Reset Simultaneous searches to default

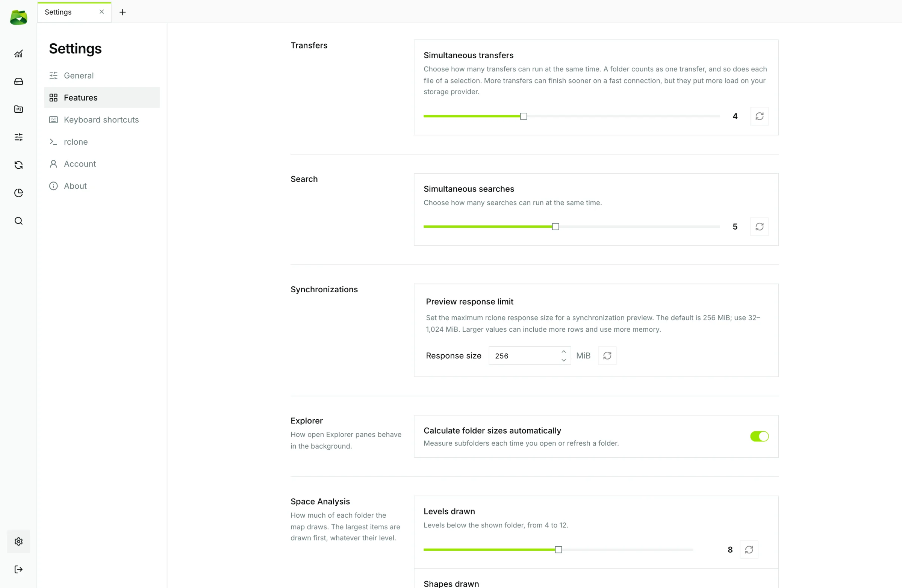(x=760, y=227)
